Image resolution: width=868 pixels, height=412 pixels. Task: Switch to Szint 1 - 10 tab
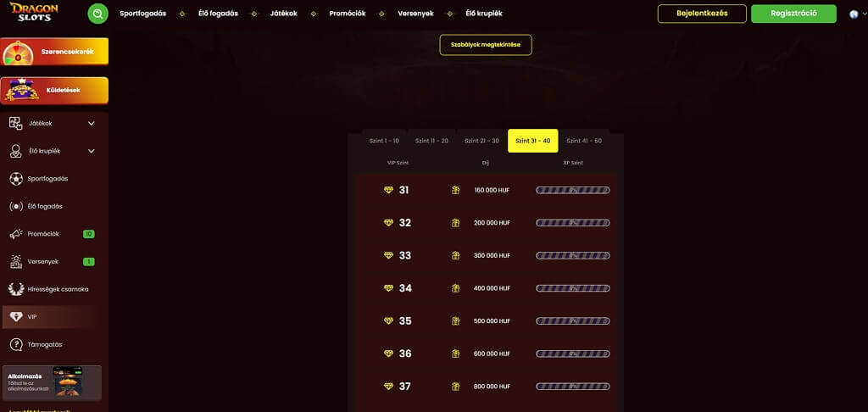tap(384, 141)
